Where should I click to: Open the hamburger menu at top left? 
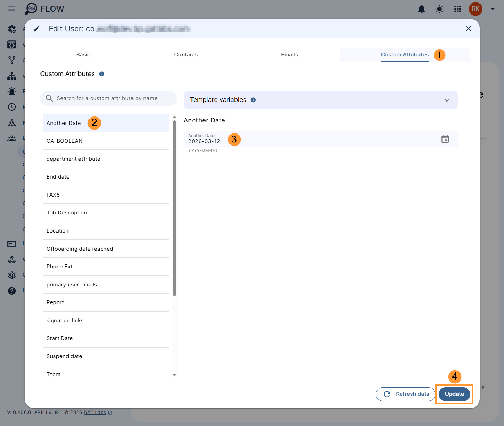click(12, 9)
